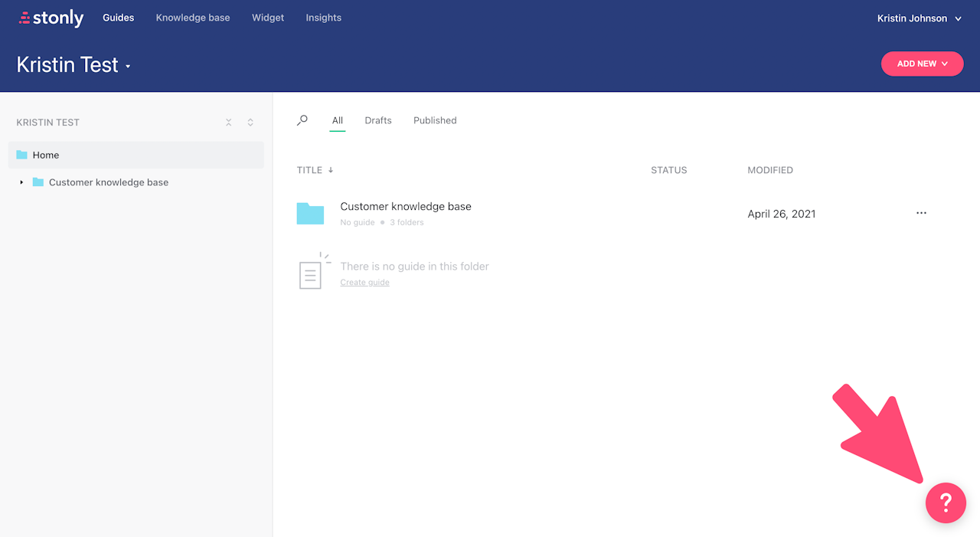This screenshot has height=537, width=980.
Task: Click the empty guide document icon
Action: (313, 270)
